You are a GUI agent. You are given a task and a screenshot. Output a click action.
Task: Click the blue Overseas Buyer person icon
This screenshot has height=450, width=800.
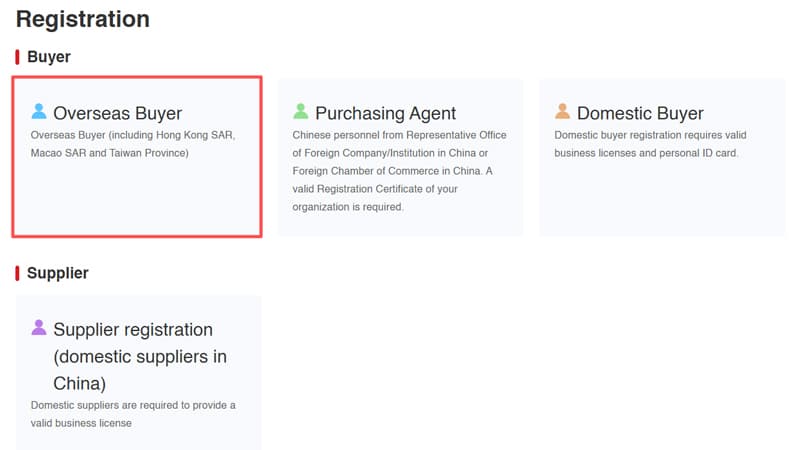tap(39, 111)
